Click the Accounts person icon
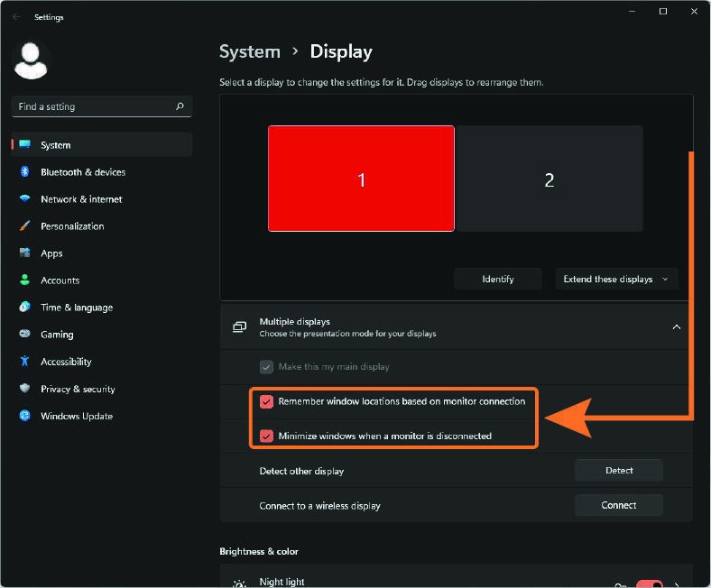Screen dimensions: 711x588 [24, 280]
